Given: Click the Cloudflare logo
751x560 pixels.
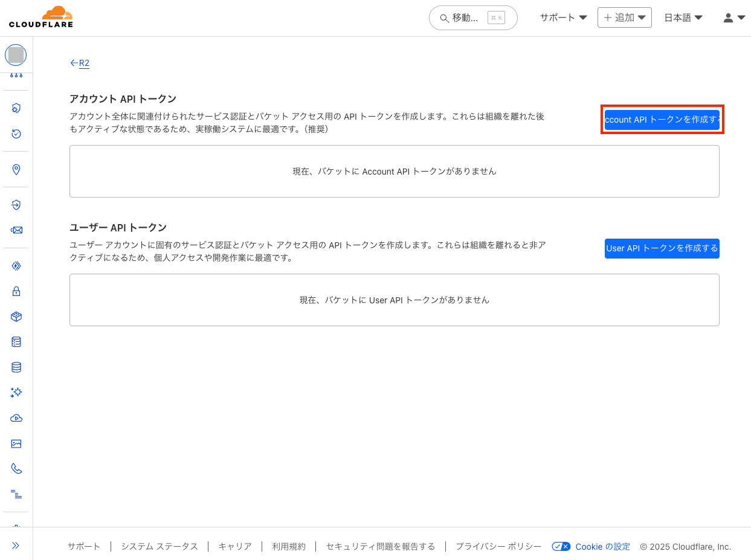Looking at the screenshot, I should (x=41, y=16).
